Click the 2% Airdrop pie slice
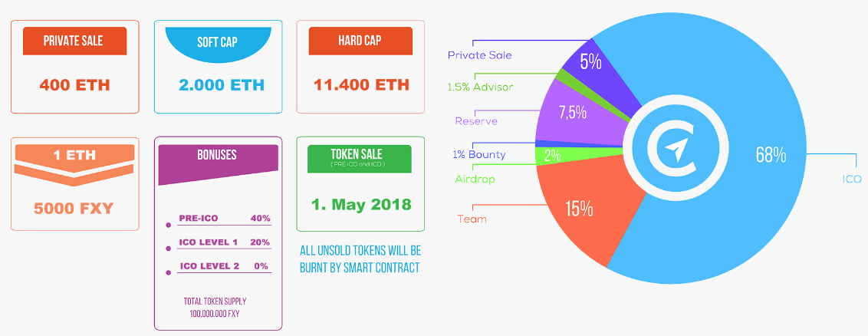This screenshot has height=336, width=868. coord(552,156)
